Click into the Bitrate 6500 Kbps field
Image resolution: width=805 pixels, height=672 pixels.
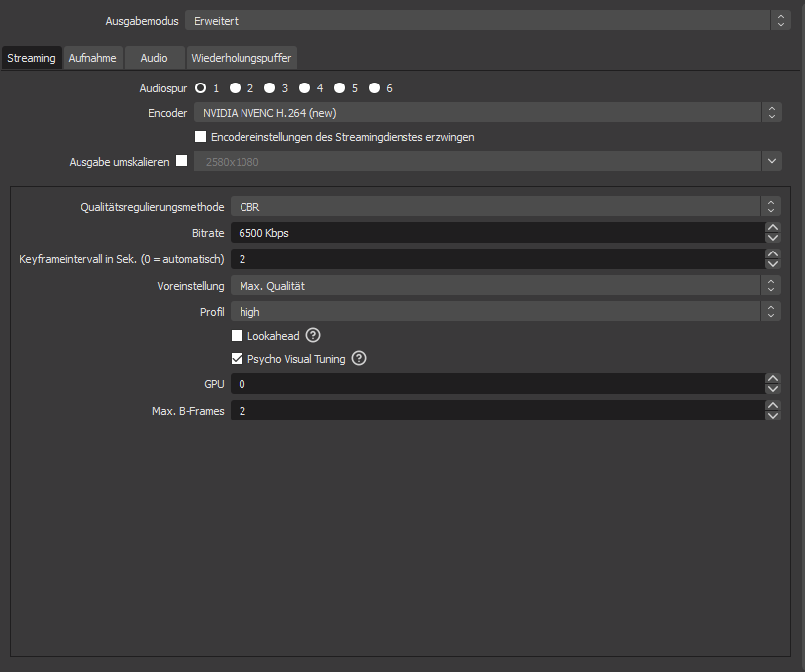click(497, 233)
